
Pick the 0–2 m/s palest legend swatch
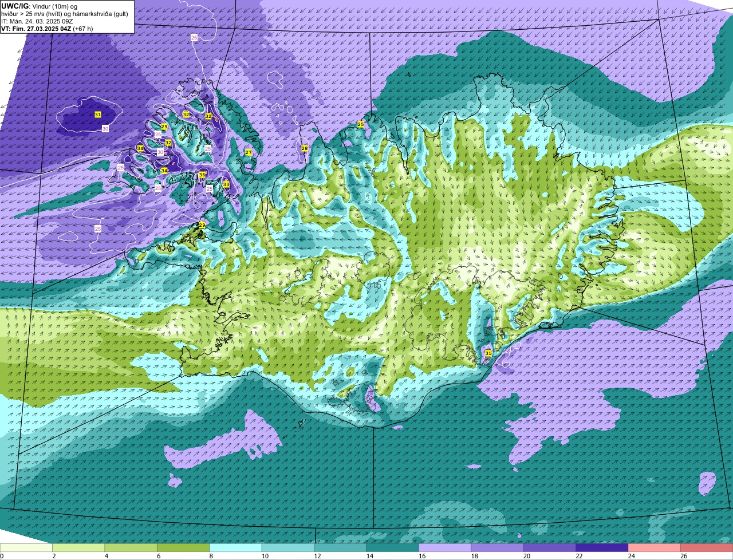(x=26, y=547)
